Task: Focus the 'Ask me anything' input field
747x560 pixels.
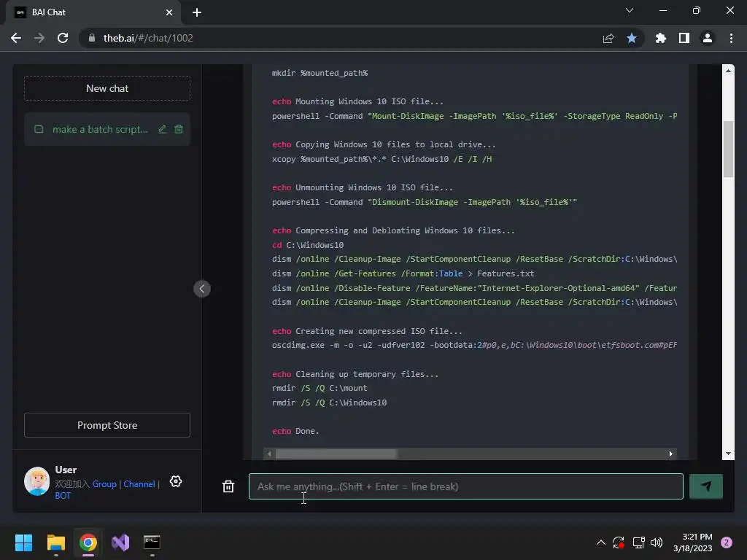Action: pos(466,486)
